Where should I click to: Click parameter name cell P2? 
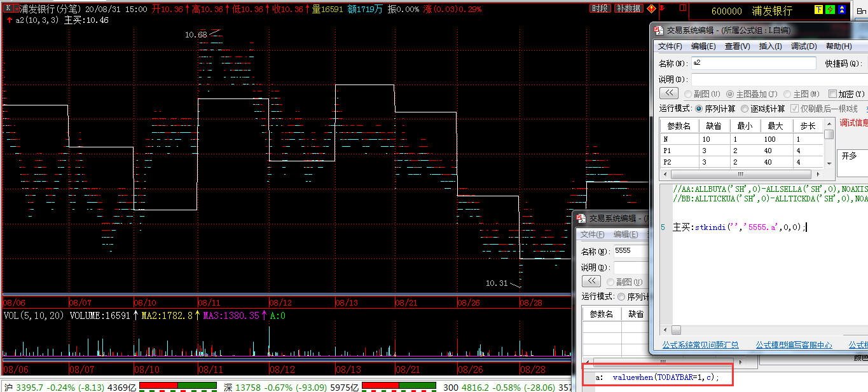tap(679, 162)
